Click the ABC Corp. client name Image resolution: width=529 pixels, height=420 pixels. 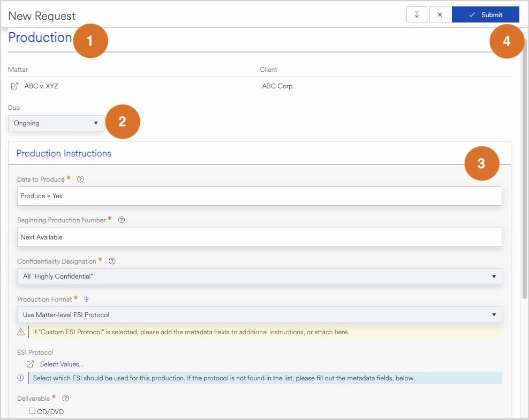click(x=278, y=86)
